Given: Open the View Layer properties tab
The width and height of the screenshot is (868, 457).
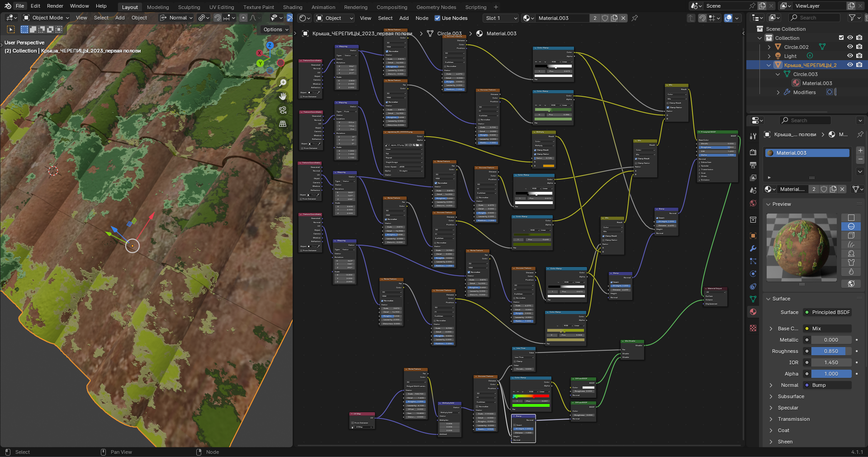Looking at the screenshot, I should click(753, 178).
